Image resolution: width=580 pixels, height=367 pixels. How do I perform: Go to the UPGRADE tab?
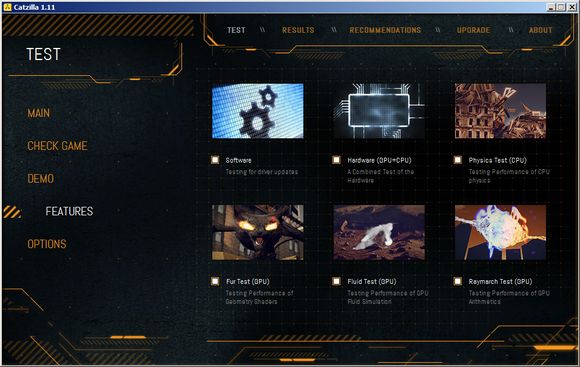coord(473,30)
